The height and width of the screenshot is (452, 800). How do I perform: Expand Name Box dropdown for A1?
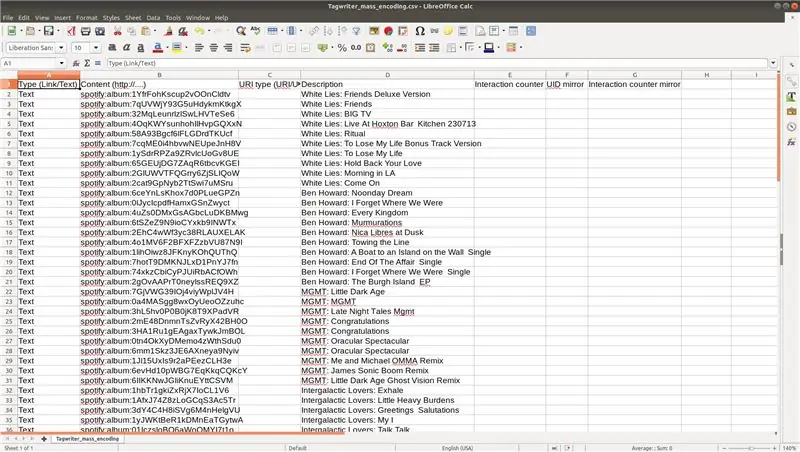[61, 63]
